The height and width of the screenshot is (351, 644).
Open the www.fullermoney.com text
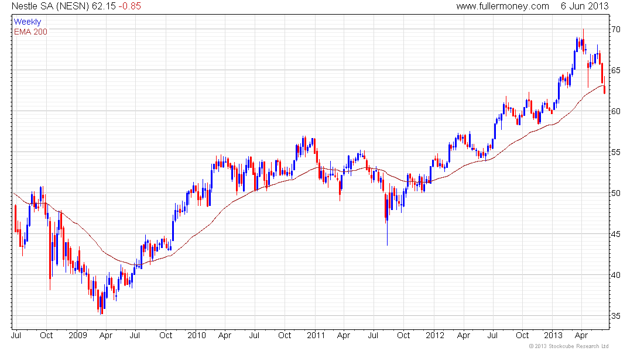(x=502, y=6)
